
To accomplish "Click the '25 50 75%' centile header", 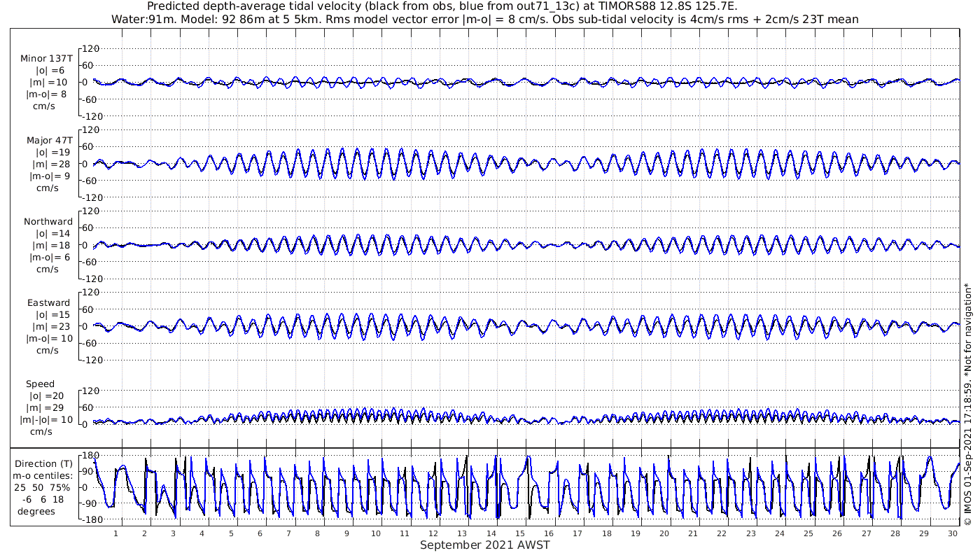I will (41, 487).
